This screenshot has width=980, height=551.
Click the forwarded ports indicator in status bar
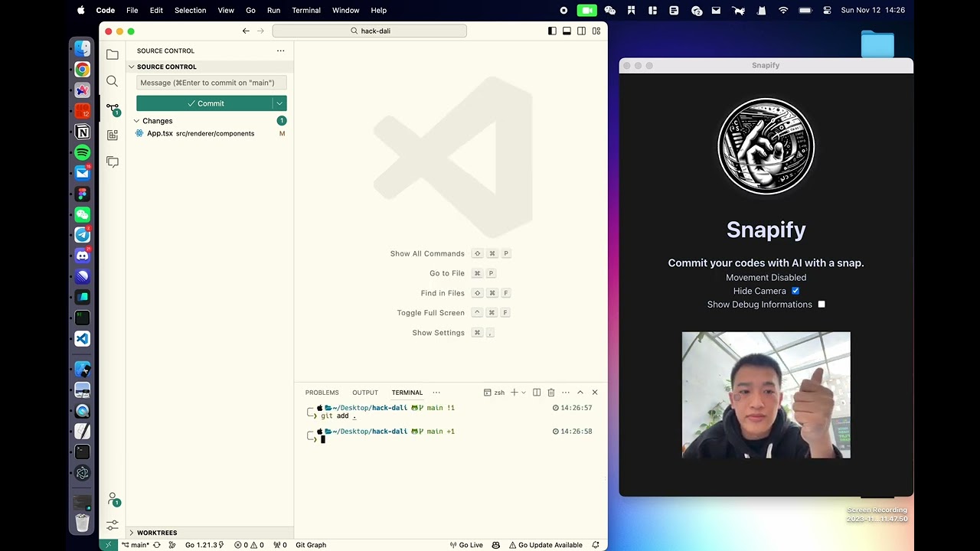pos(279,545)
